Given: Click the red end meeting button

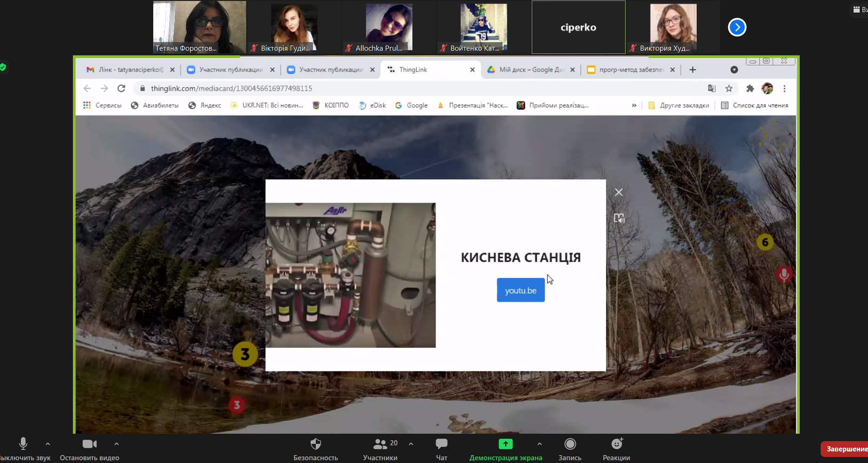Looking at the screenshot, I should point(845,449).
